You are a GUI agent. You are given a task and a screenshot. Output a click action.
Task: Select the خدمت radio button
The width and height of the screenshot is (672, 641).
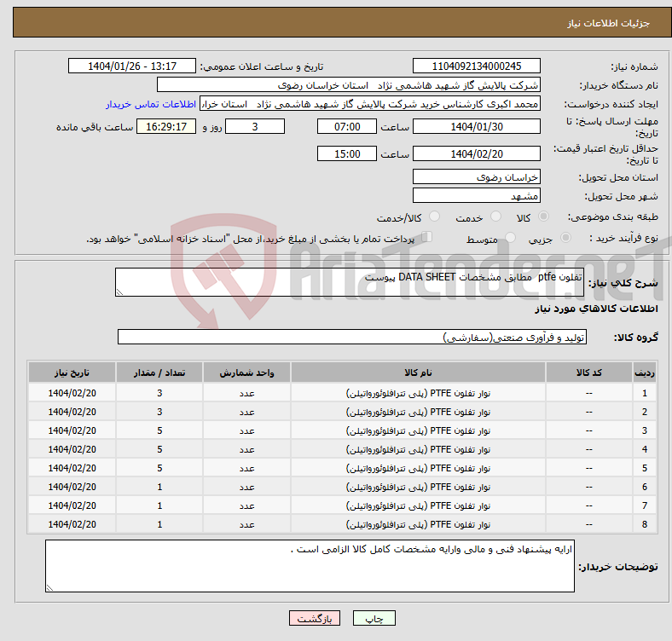(495, 217)
